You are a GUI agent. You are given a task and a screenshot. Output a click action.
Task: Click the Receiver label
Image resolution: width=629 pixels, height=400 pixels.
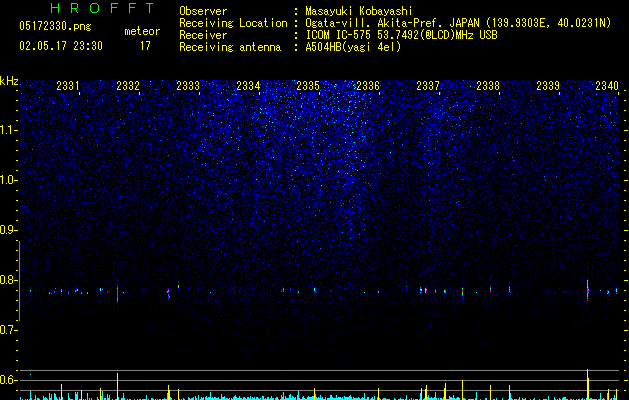coord(203,35)
